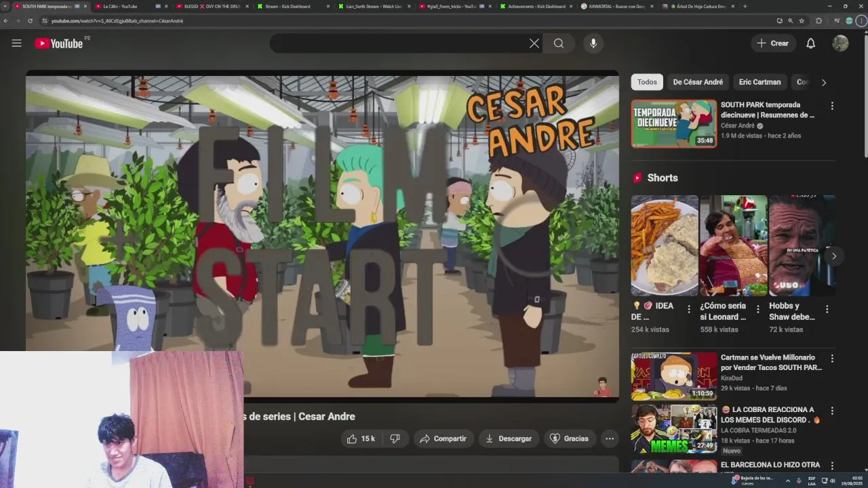Open options for LA COBRA REACCIONA video
The height and width of the screenshot is (488, 868).
(832, 411)
